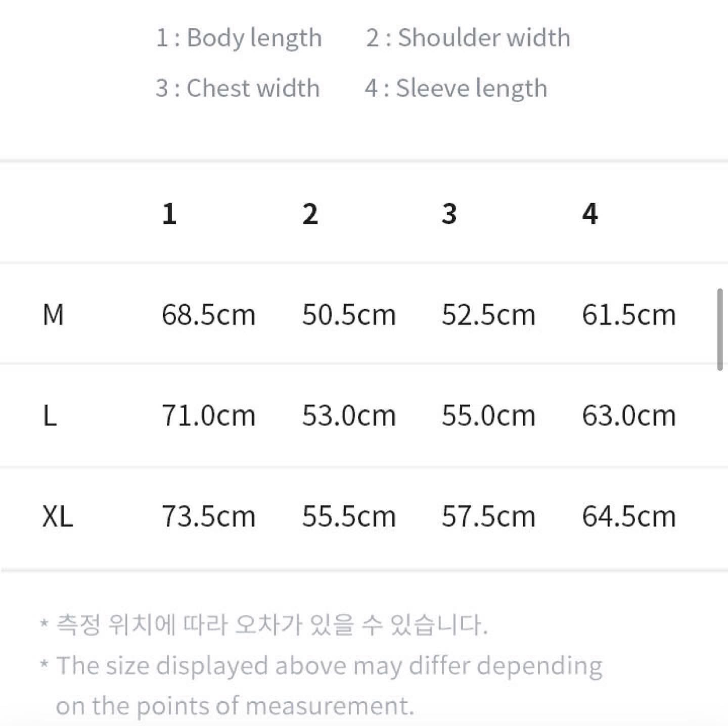Click the "2 : Shoulder width" legend

(468, 38)
